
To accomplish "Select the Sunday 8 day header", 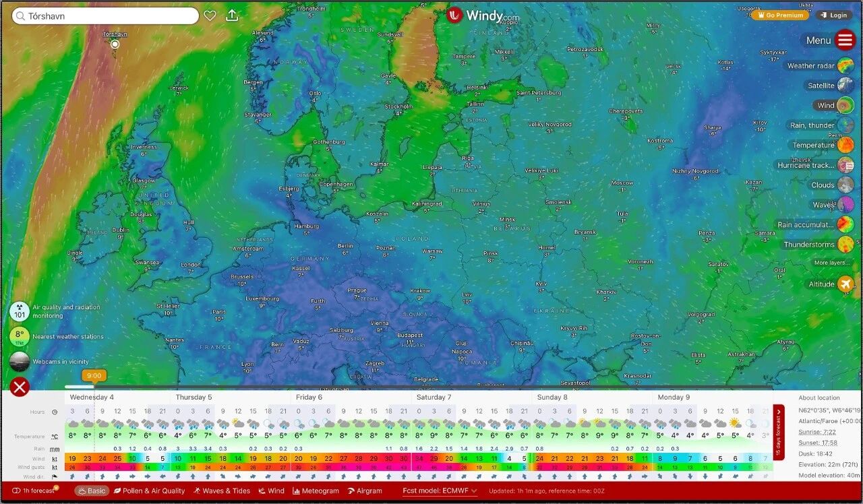I will (x=552, y=398).
